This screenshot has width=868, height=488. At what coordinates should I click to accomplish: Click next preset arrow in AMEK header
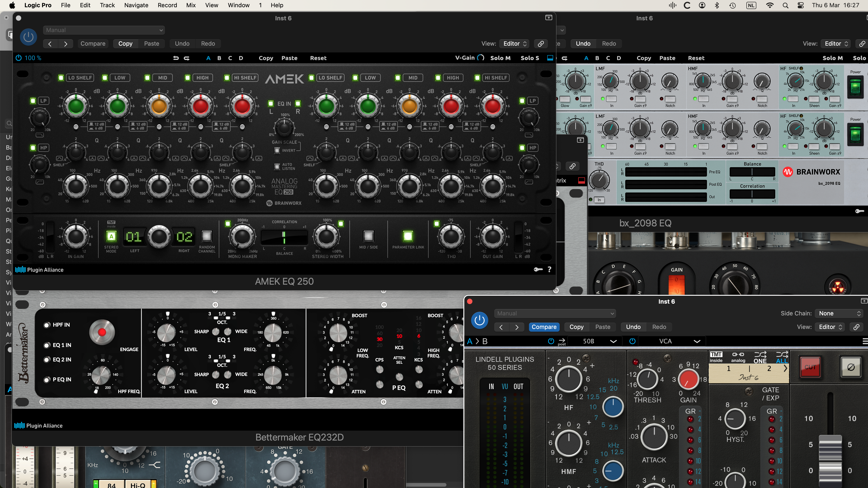pos(66,44)
